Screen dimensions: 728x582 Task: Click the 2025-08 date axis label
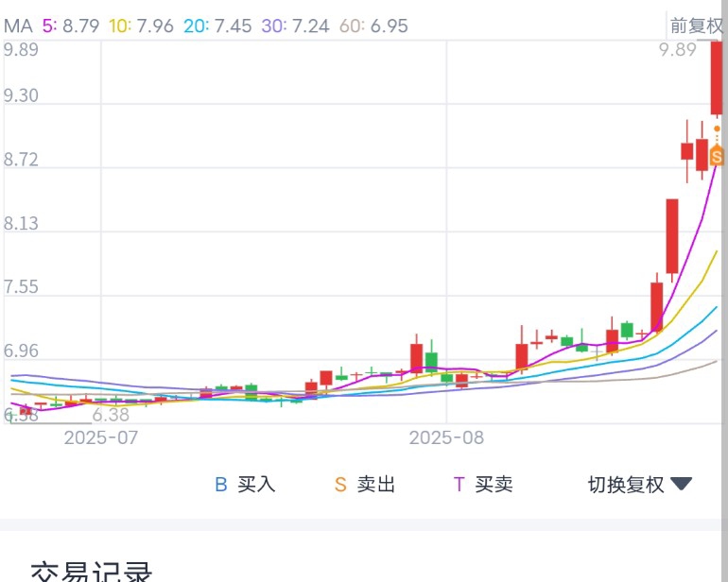point(446,437)
